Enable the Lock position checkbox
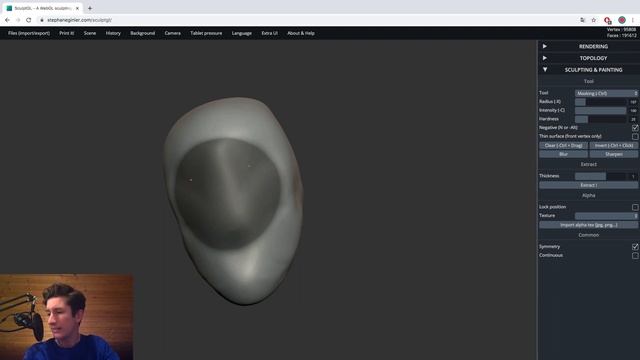 click(635, 207)
